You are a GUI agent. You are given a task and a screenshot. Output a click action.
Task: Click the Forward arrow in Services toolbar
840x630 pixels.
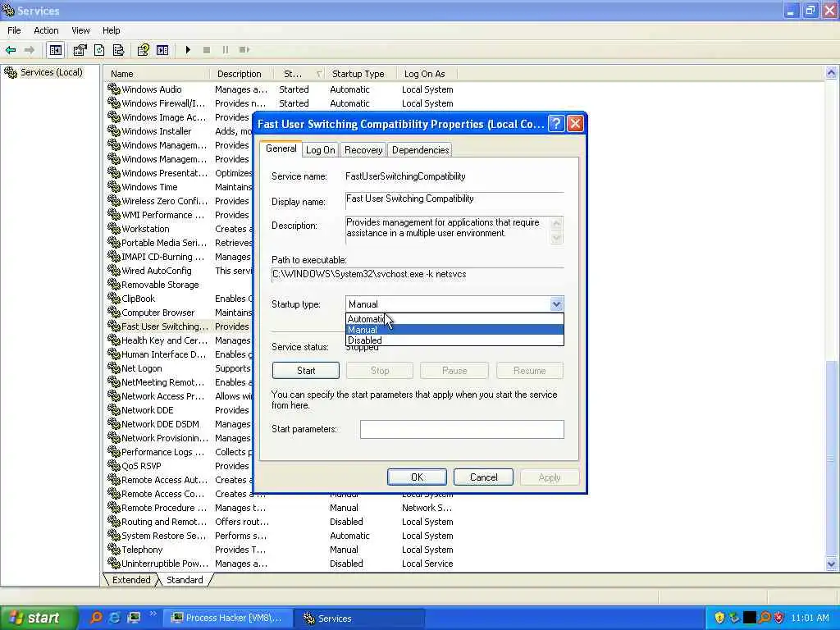tap(30, 50)
